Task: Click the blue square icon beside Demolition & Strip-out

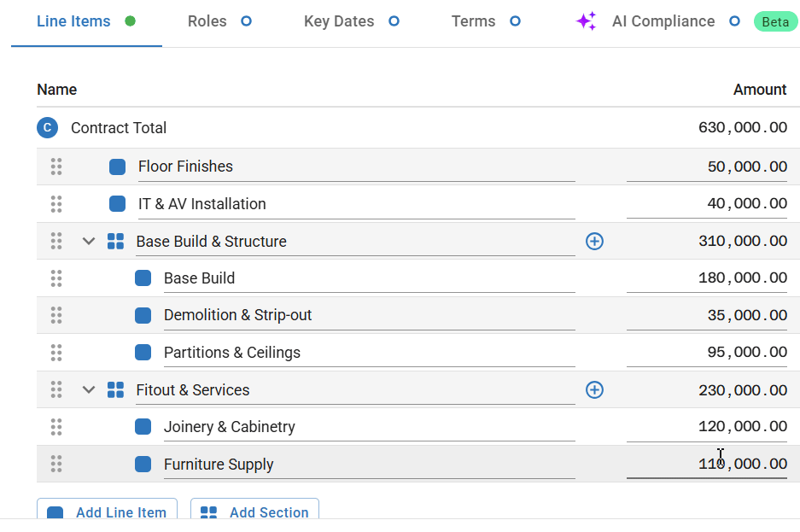Action: point(143,315)
